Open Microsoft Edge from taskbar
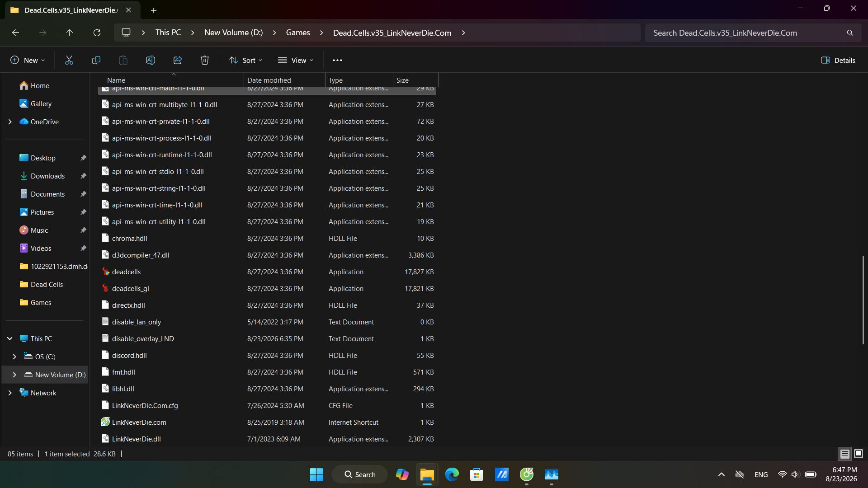Image resolution: width=868 pixels, height=488 pixels. 452,474
